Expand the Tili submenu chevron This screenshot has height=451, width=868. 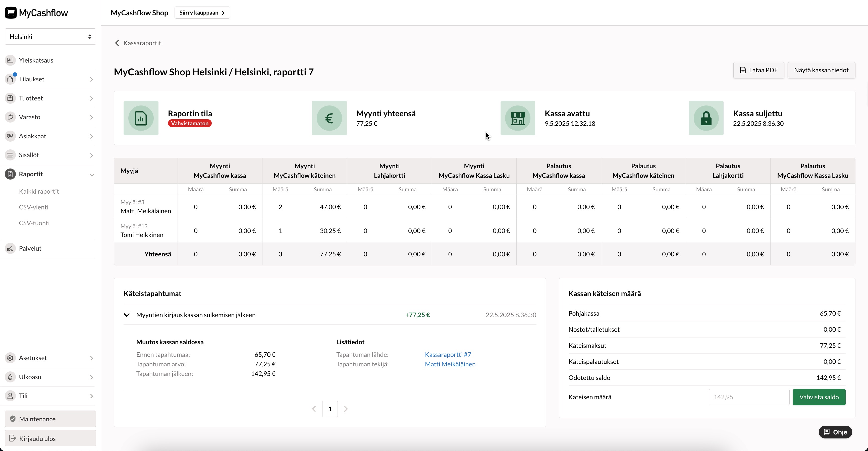(91, 396)
